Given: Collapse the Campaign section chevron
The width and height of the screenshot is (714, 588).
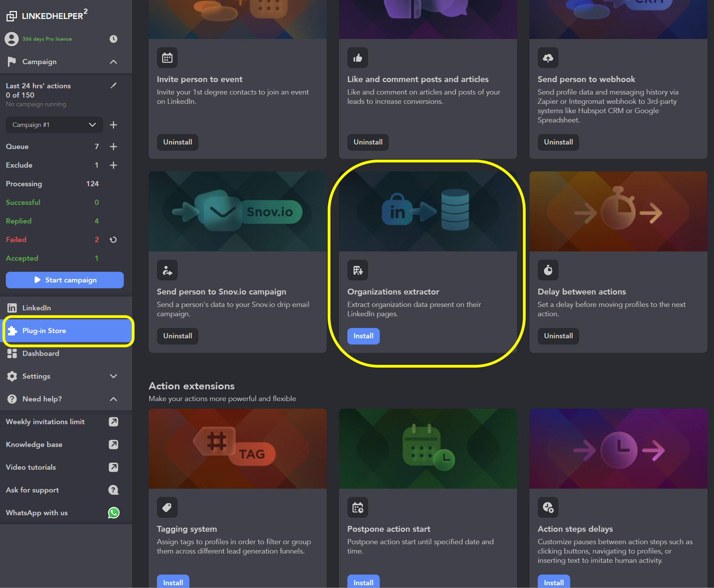Looking at the screenshot, I should click(x=113, y=62).
